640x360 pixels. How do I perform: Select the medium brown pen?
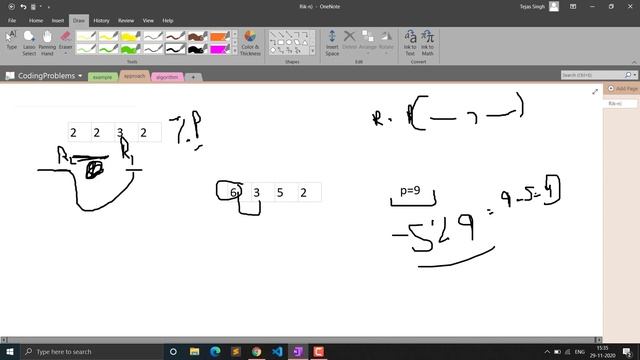(x=175, y=37)
